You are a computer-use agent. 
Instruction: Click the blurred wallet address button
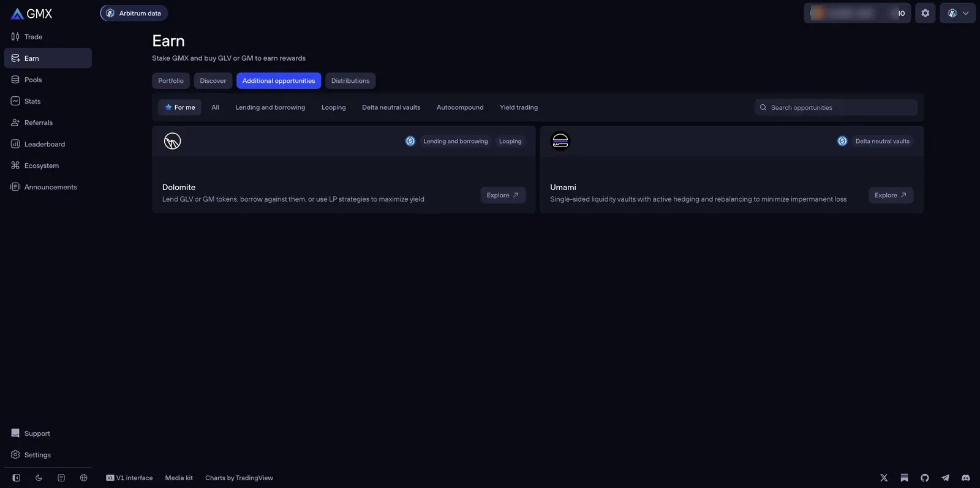point(857,13)
